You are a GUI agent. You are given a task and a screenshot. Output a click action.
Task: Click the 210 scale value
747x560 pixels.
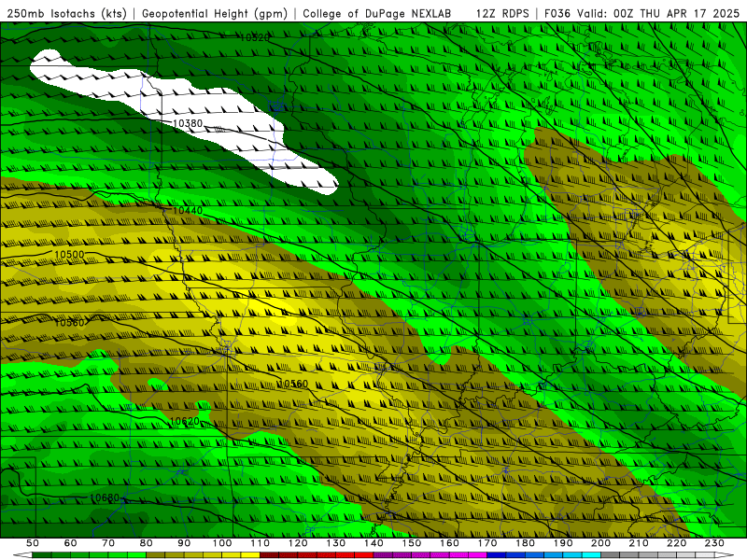click(639, 543)
